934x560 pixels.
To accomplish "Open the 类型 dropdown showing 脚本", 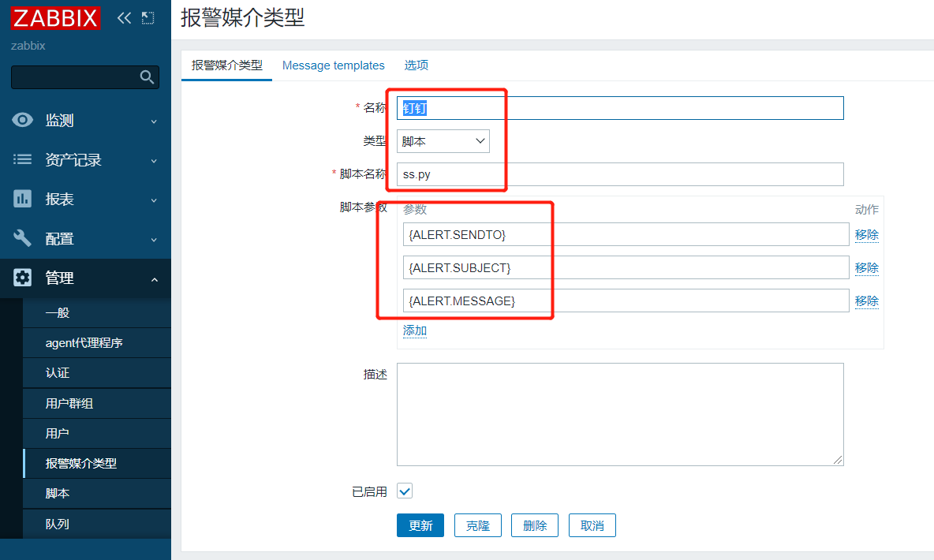I will 443,141.
